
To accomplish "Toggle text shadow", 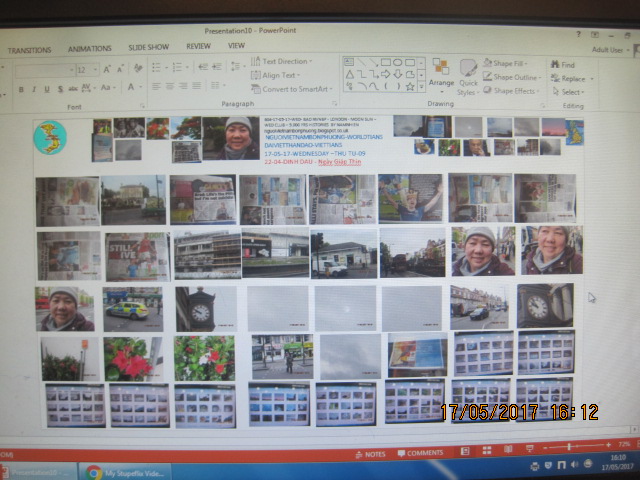I will click(60, 89).
